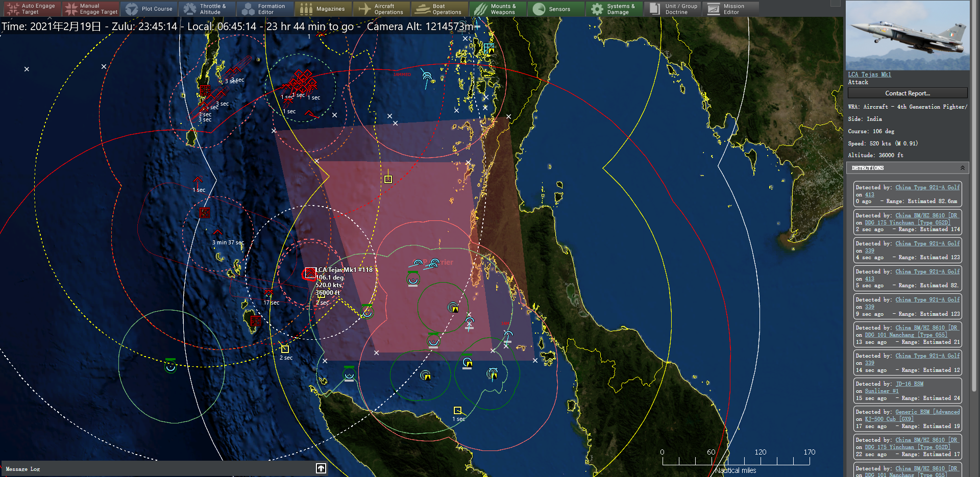Open the JD-16 ESM sensor link
The image size is (980, 477).
point(909,384)
